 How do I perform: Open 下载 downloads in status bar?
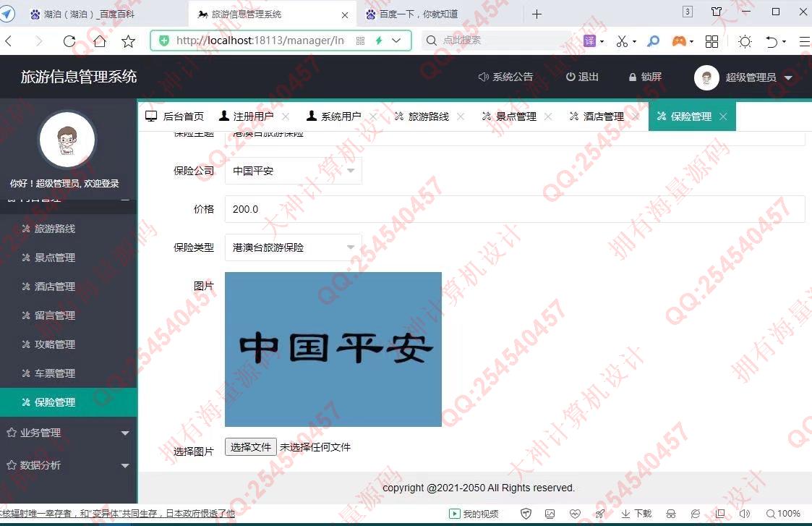pyautogui.click(x=636, y=514)
